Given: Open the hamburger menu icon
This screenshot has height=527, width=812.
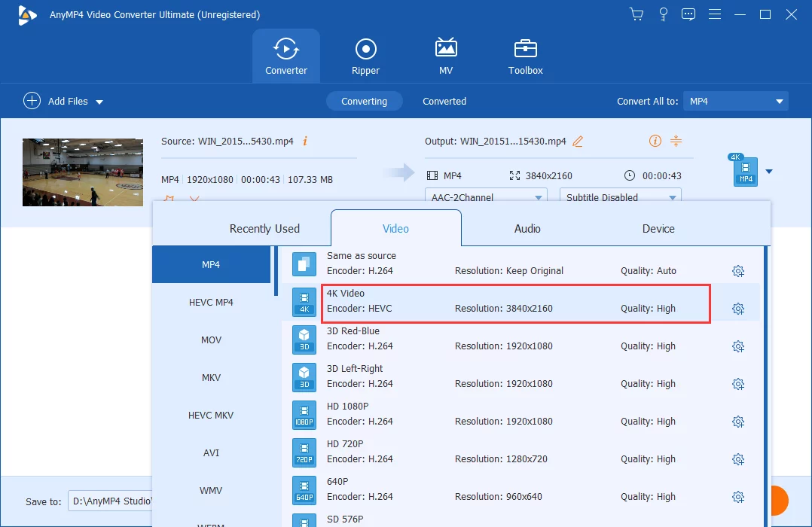Looking at the screenshot, I should pos(715,14).
